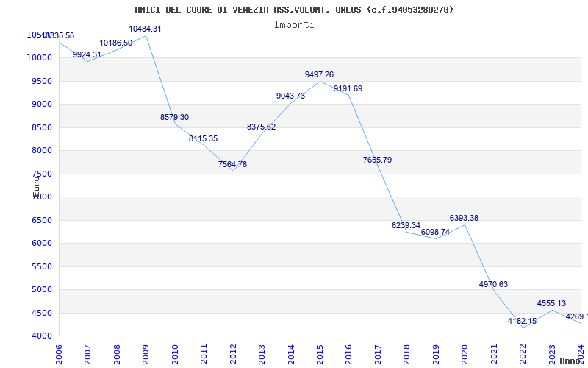Screen dimensions: 588x368
Task: Click the 2020 x-axis year label
Action: click(465, 354)
